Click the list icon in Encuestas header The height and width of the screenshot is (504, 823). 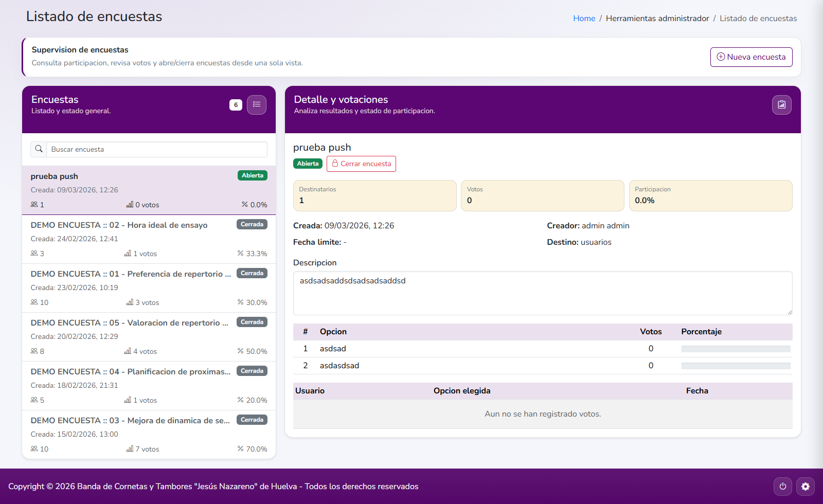pos(256,105)
